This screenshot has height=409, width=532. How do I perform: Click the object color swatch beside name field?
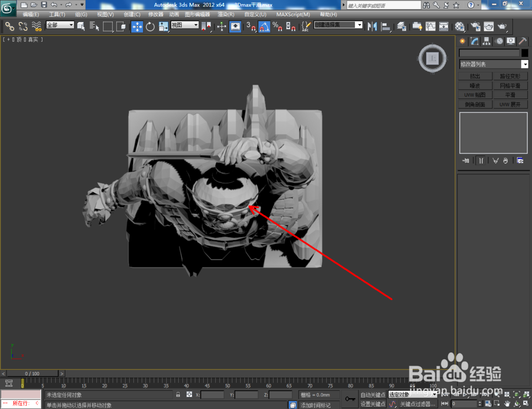tap(525, 53)
